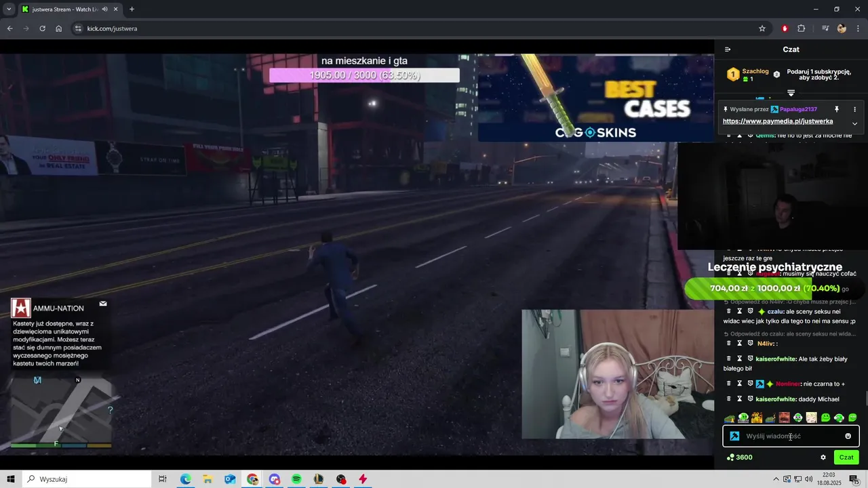Open the pinned message three-dot menu
The image size is (868, 488).
coord(854,109)
